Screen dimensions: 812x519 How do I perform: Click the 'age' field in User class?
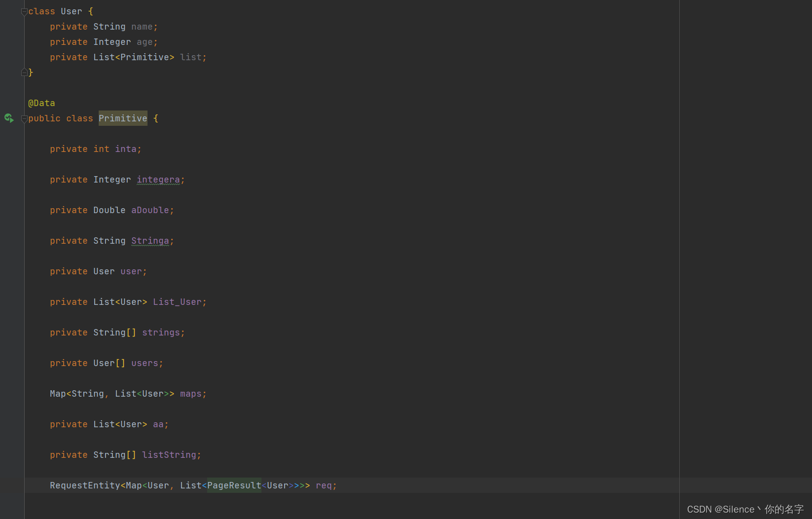click(x=145, y=42)
